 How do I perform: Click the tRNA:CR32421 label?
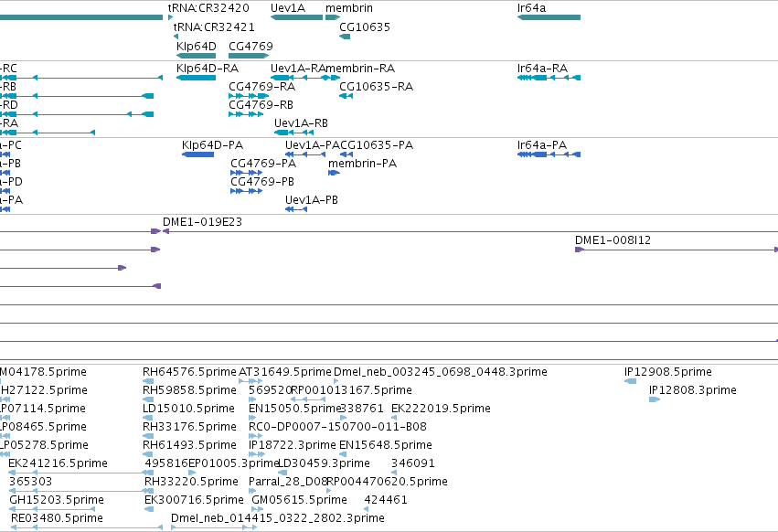(x=214, y=27)
